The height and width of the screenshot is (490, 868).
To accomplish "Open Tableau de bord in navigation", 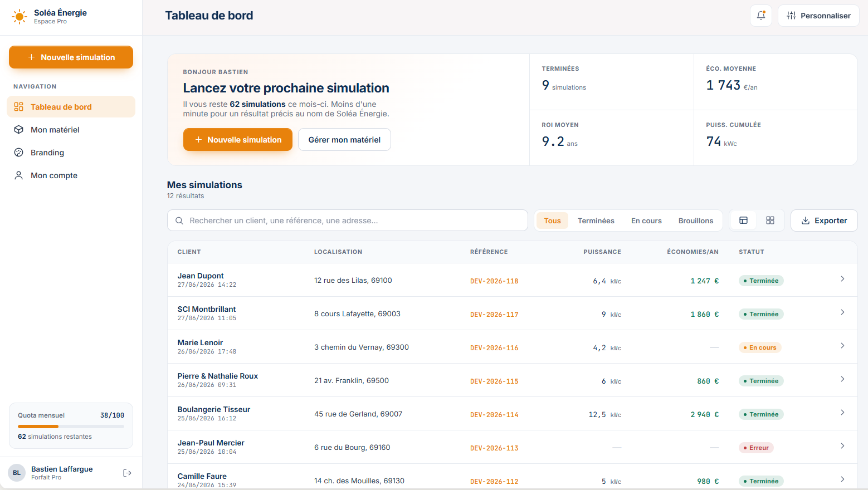I will (71, 107).
